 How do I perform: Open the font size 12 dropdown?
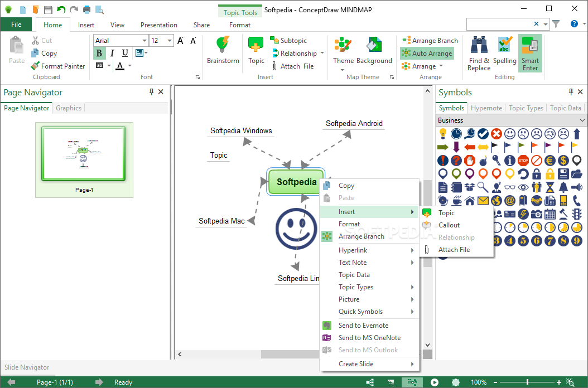pyautogui.click(x=170, y=41)
